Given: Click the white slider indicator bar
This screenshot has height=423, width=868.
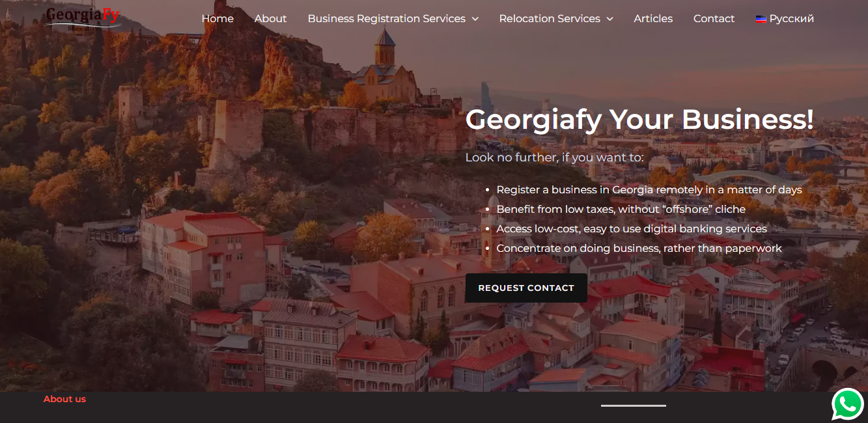Looking at the screenshot, I should click(x=633, y=405).
